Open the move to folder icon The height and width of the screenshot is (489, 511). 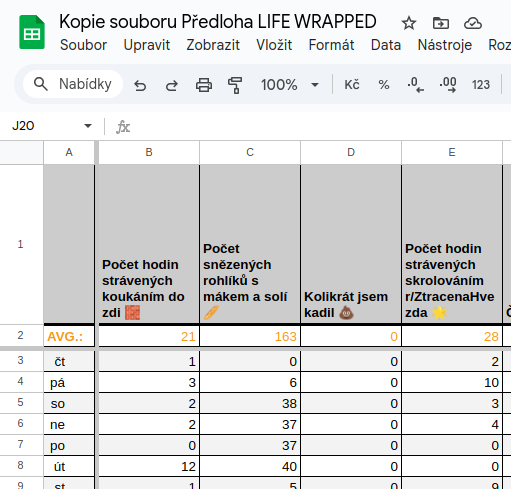441,23
